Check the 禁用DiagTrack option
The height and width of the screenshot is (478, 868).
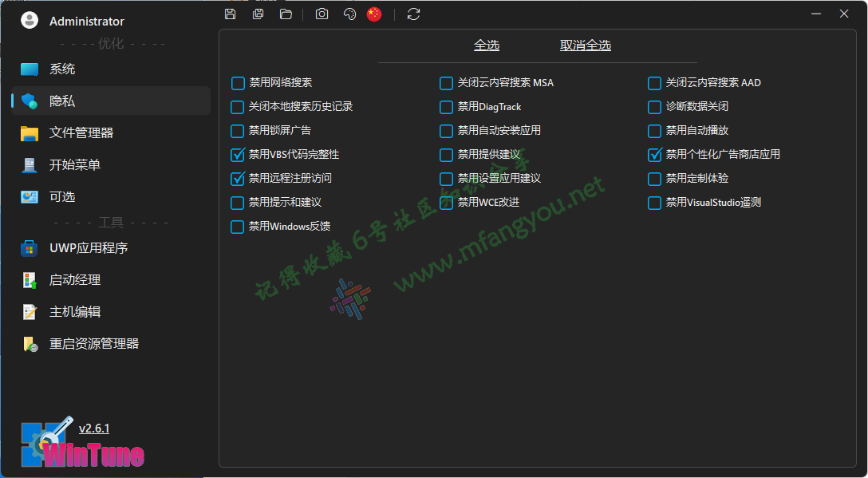click(447, 107)
